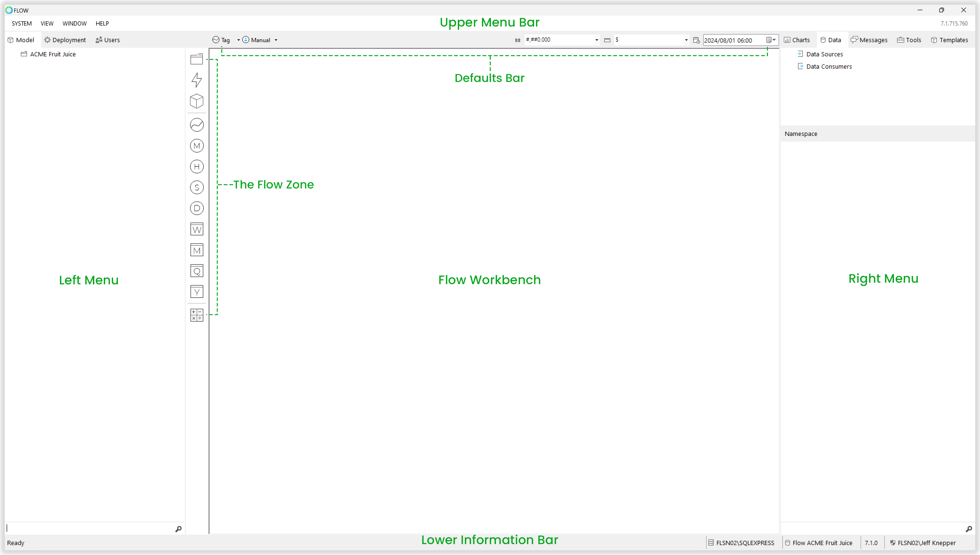Viewport: 980px width, 555px height.
Task: Select the circled M minutely icon
Action: pos(197,146)
